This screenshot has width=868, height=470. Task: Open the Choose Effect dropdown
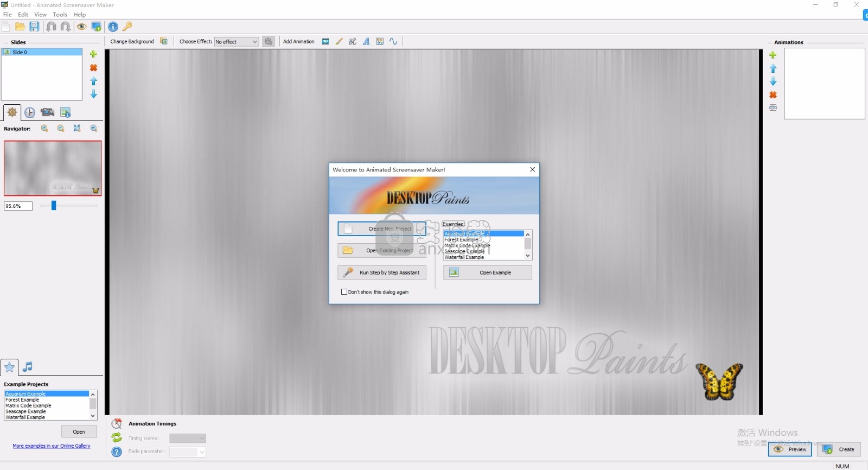click(237, 42)
